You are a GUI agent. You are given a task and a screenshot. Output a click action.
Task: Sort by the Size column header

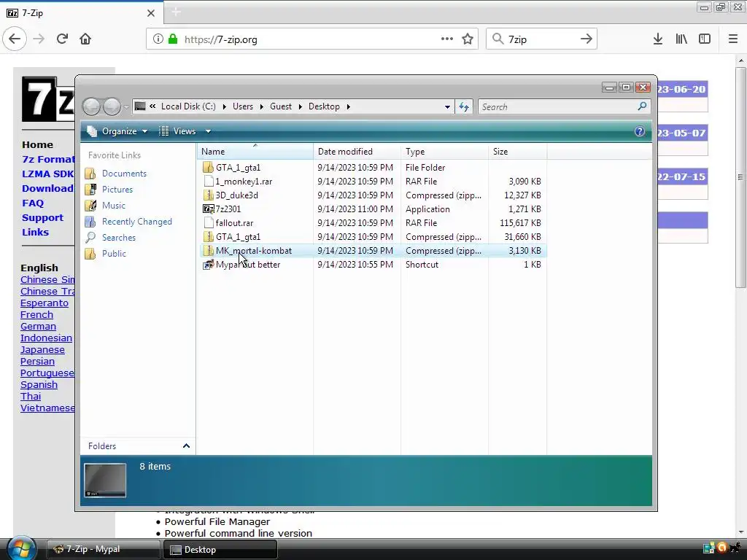(518, 152)
